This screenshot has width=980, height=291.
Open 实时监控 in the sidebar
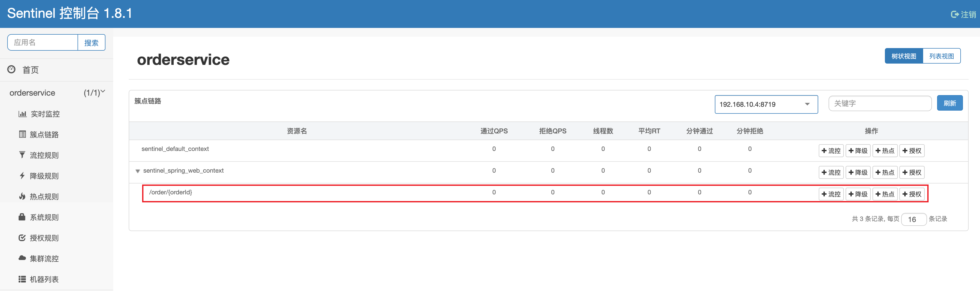coord(45,114)
